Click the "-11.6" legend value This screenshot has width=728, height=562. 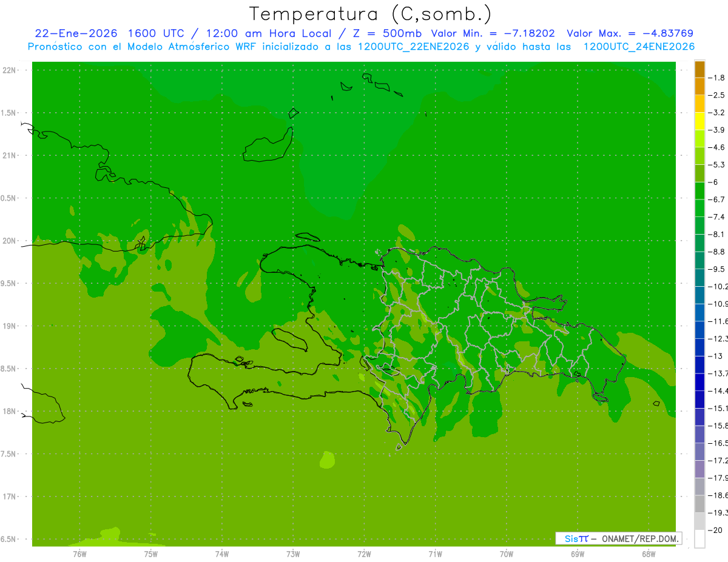click(x=718, y=321)
